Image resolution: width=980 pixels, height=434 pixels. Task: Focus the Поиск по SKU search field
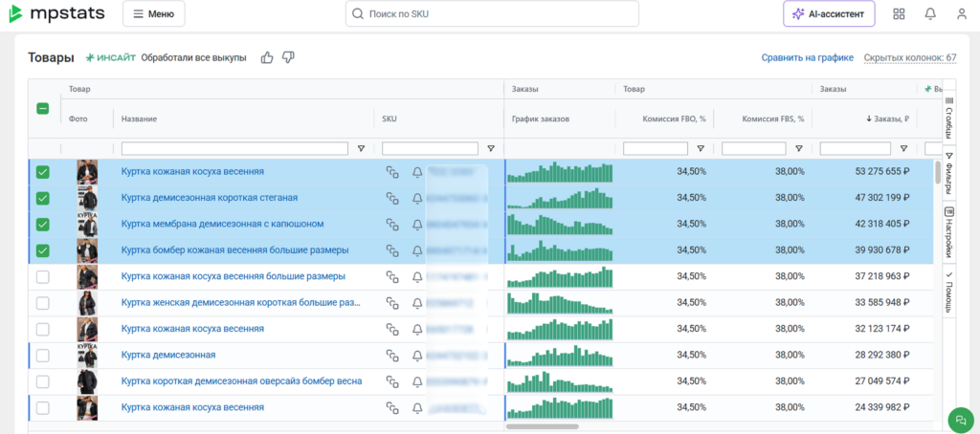(x=492, y=13)
